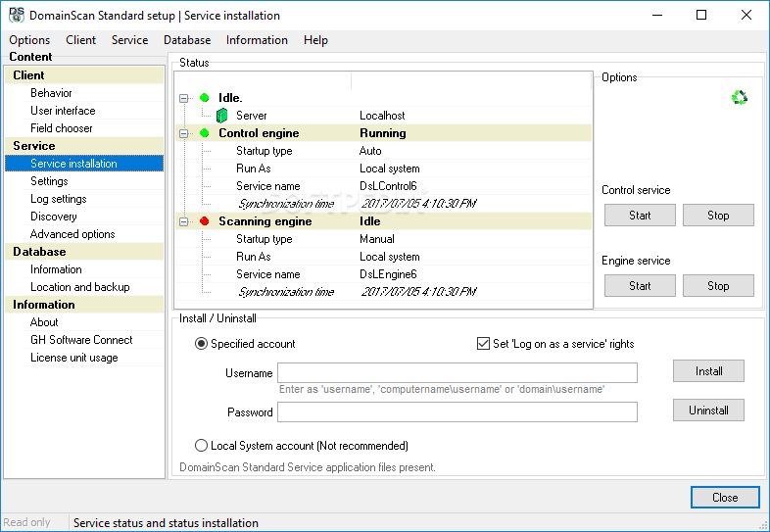Start the Engine service

(640, 286)
